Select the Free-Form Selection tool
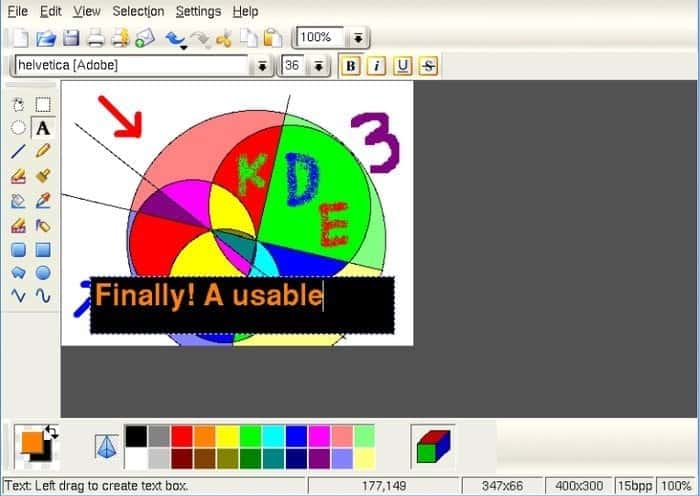700x496 pixels. [x=18, y=105]
